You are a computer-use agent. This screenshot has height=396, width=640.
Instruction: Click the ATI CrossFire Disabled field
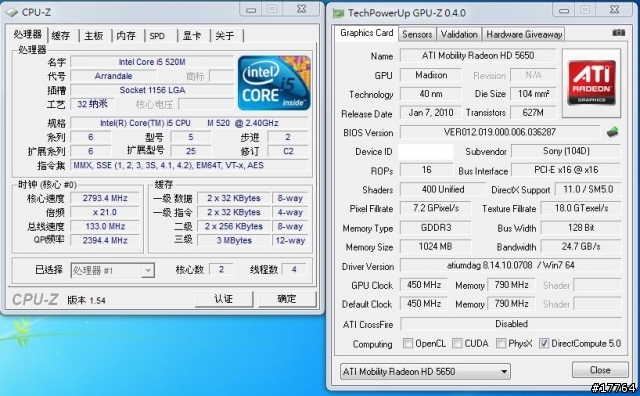[x=511, y=324]
